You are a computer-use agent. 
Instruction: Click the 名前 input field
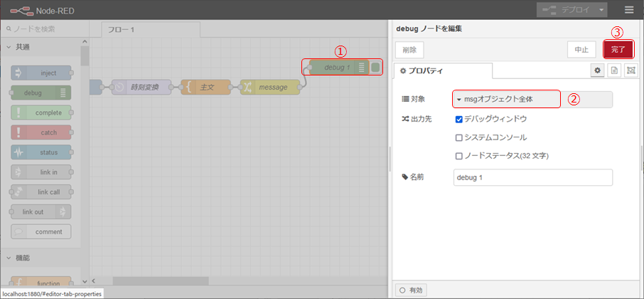click(532, 177)
